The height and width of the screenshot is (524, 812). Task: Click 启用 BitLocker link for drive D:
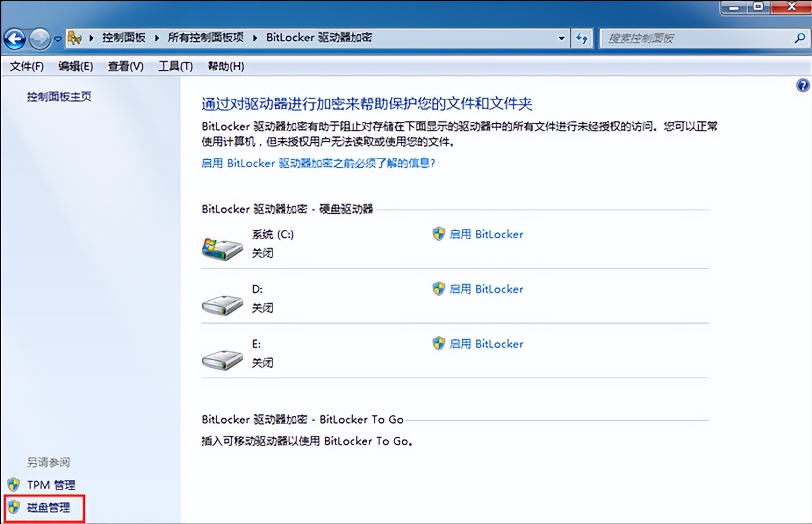487,289
